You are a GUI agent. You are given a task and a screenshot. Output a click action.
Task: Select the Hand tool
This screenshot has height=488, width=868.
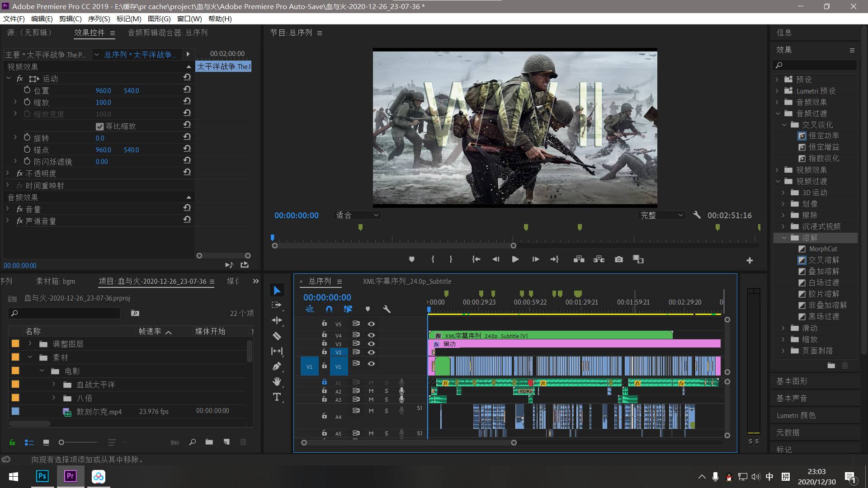pyautogui.click(x=277, y=382)
